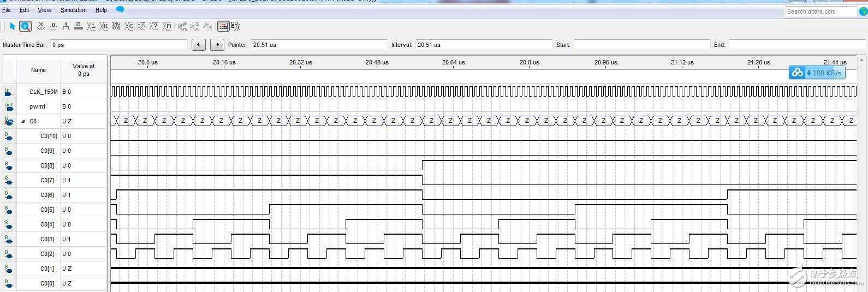Click the 'B 0' value of pwm1
This screenshot has width=868, height=292.
[67, 106]
